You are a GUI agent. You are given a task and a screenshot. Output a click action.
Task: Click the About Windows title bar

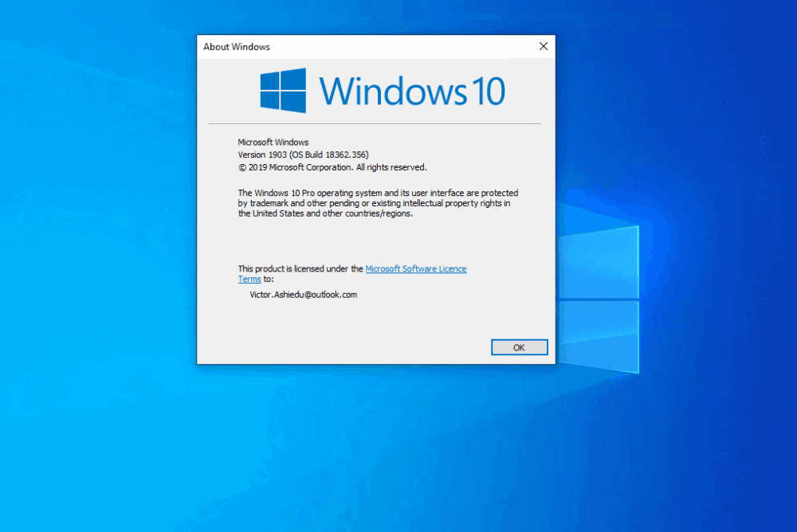pyautogui.click(x=359, y=47)
